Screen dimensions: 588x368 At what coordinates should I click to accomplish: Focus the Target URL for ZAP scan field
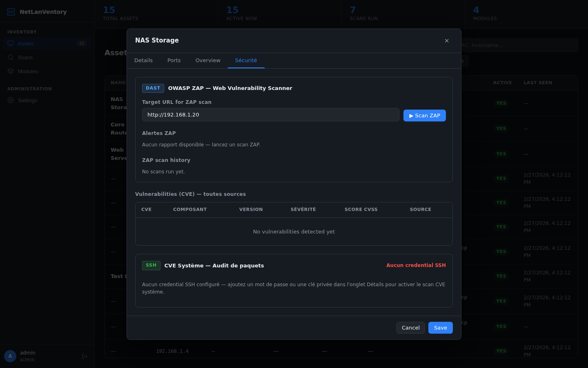pyautogui.click(x=271, y=115)
